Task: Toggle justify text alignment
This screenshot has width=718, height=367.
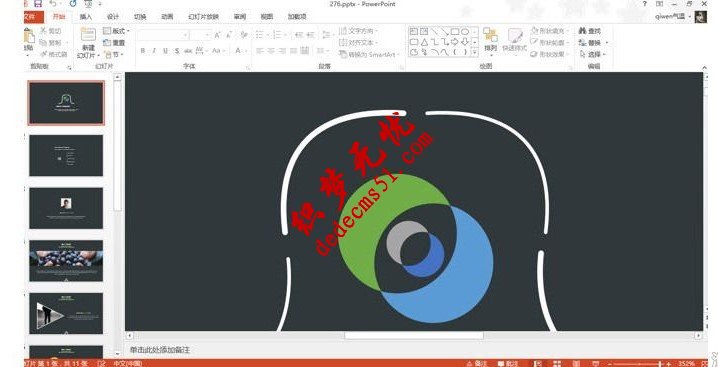Action: (x=294, y=51)
